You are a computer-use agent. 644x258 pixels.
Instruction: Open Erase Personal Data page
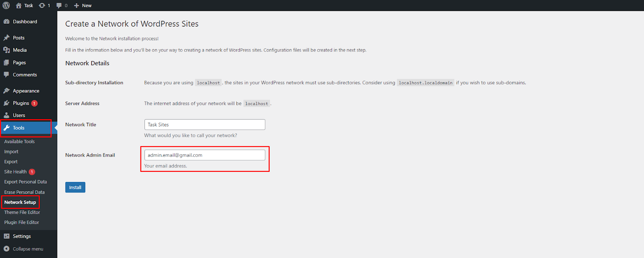[x=24, y=192]
